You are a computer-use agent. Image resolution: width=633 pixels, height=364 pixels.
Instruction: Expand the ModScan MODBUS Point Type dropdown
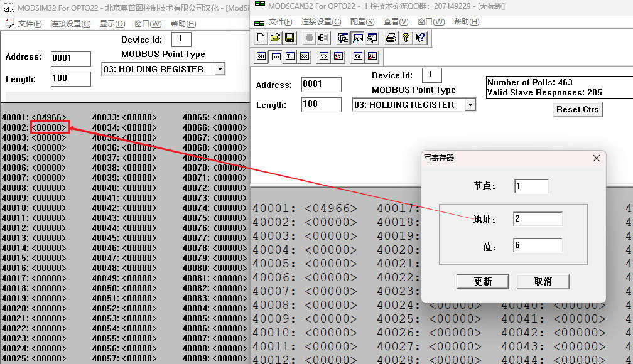[470, 105]
